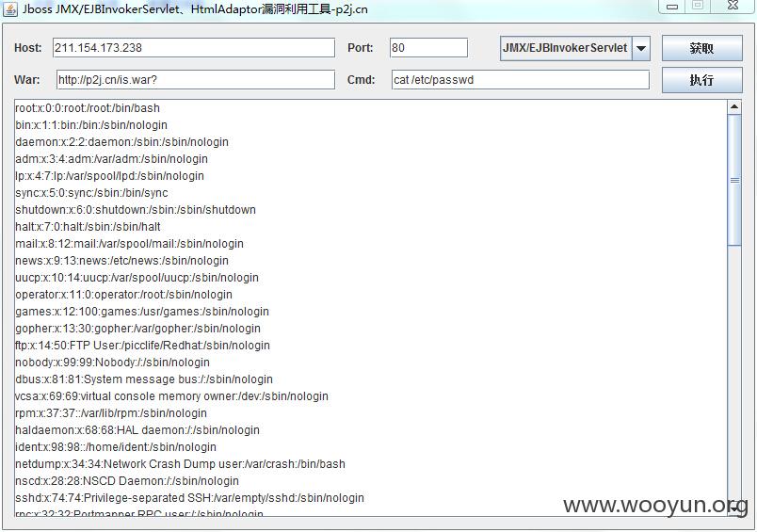Click the line starting 'news:x:9:13'
The width and height of the screenshot is (757, 532).
121,261
